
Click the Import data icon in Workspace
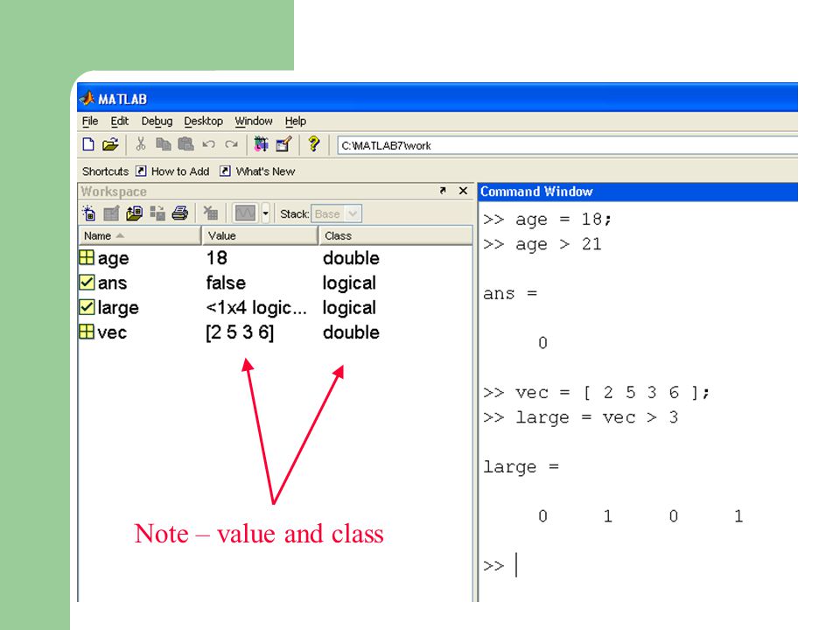click(x=134, y=213)
